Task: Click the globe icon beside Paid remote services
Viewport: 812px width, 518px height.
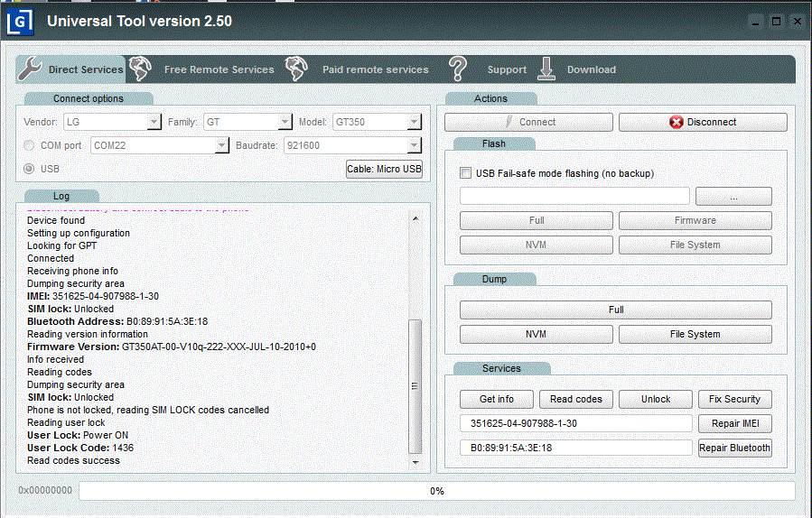Action: 296,69
